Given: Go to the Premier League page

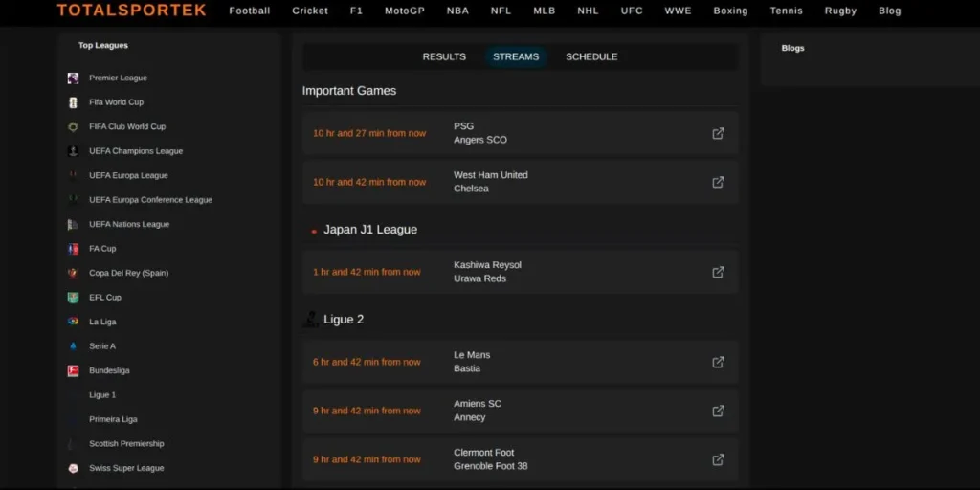Looking at the screenshot, I should coord(118,78).
